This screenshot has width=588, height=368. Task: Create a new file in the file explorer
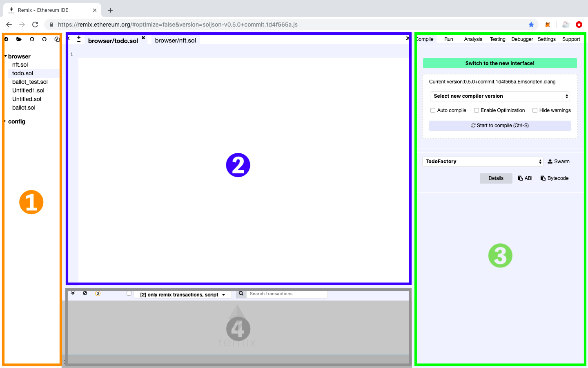(x=6, y=39)
